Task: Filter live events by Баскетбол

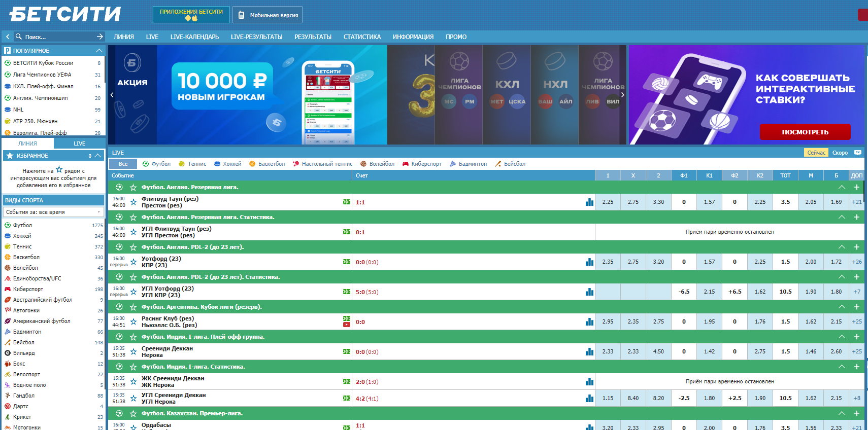Action: click(x=267, y=164)
